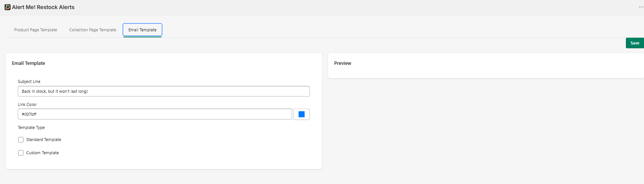Click the Alert Me! Restock Alerts title
The width and height of the screenshot is (644, 184).
click(43, 7)
